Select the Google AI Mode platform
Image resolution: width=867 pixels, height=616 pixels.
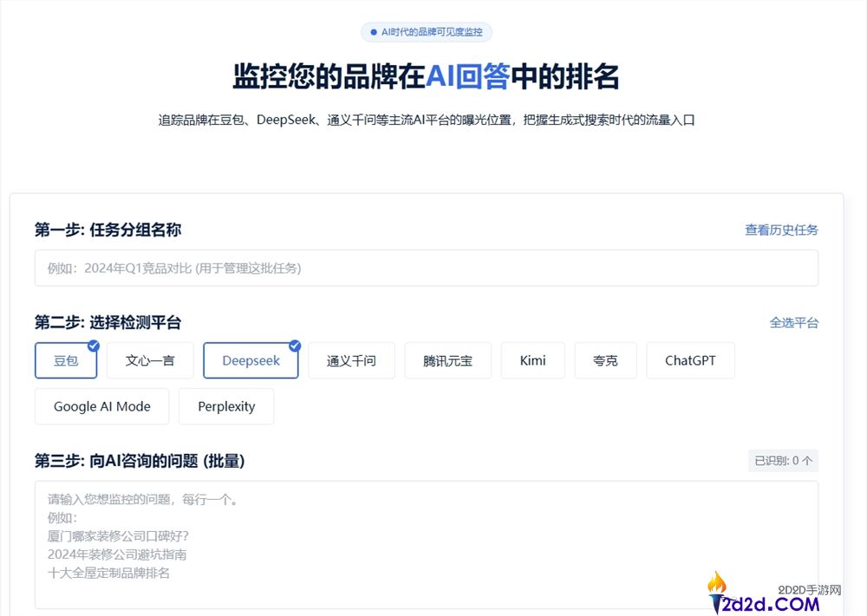[x=101, y=406]
